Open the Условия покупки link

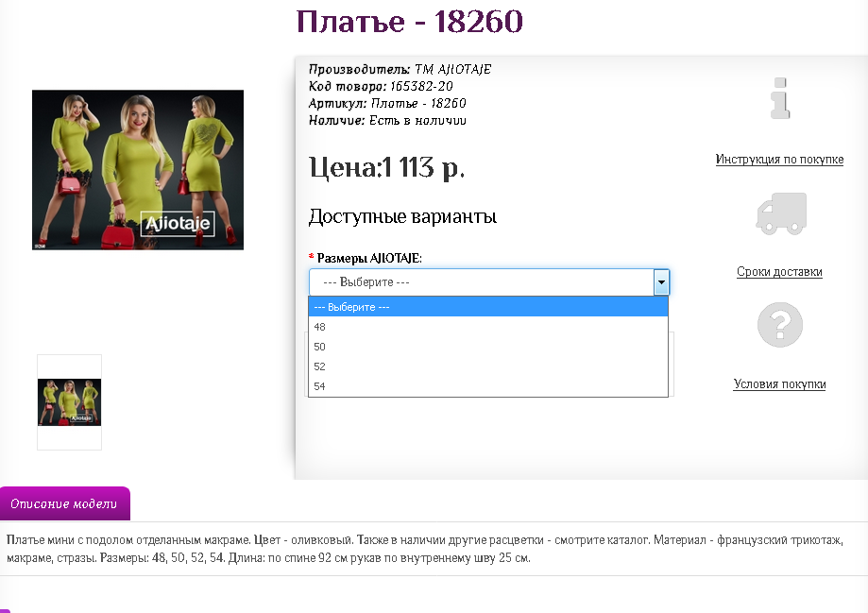coord(779,384)
